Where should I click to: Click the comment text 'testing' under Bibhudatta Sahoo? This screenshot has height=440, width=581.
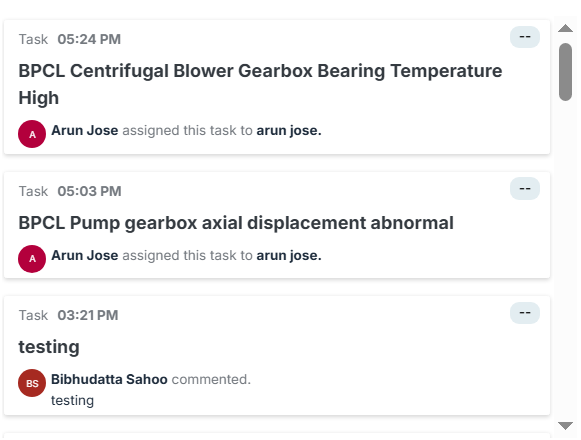tap(72, 401)
